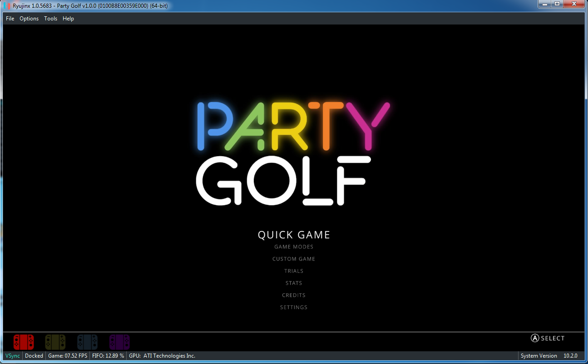Click the A button Select prompt

tap(548, 338)
